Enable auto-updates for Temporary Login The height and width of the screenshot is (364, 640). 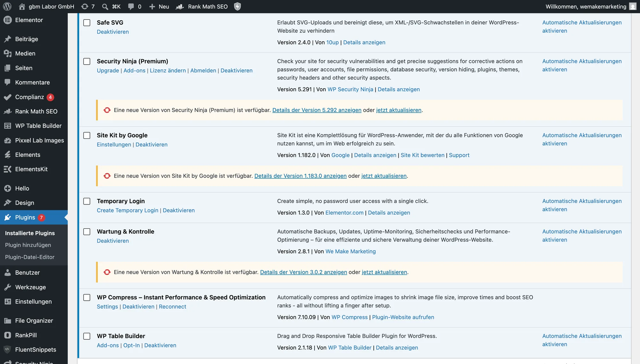click(582, 205)
